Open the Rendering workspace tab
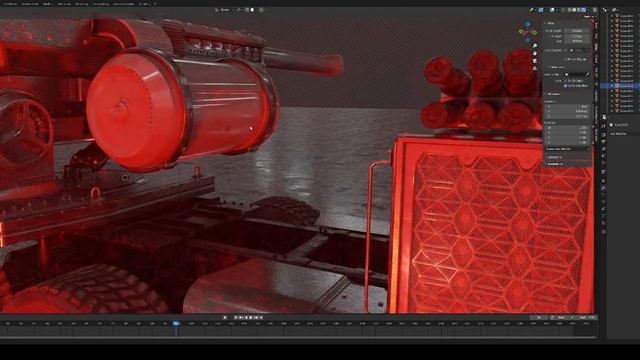 (82, 4)
